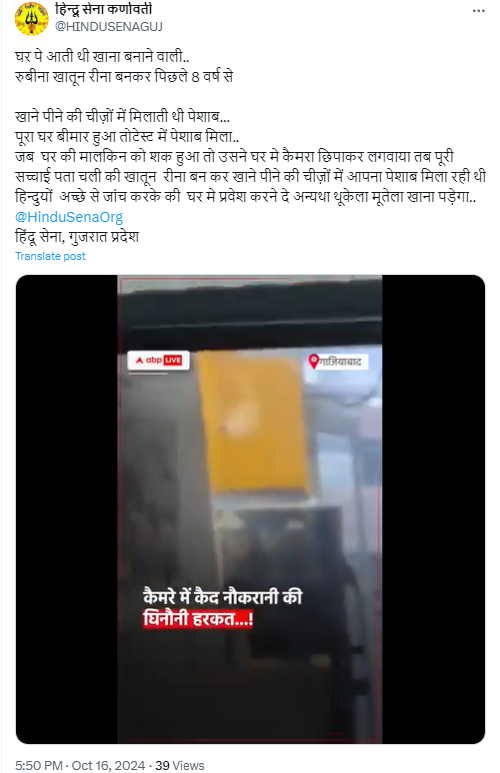Click the red location pin icon in video
500x773 pixels.
coord(313,361)
